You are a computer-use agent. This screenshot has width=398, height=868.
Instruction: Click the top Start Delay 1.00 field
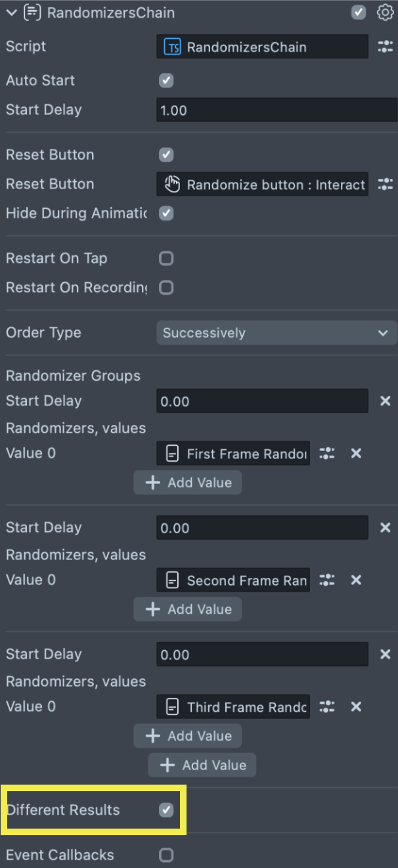point(276,110)
